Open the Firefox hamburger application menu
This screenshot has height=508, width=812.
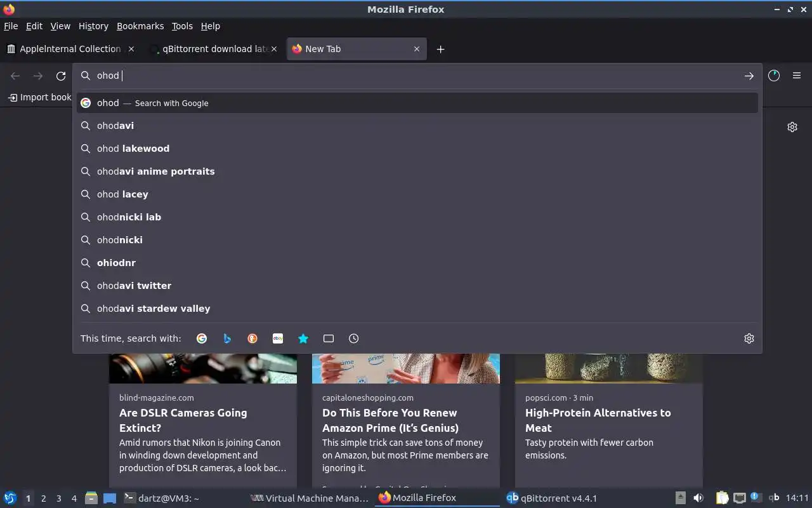pyautogui.click(x=797, y=76)
